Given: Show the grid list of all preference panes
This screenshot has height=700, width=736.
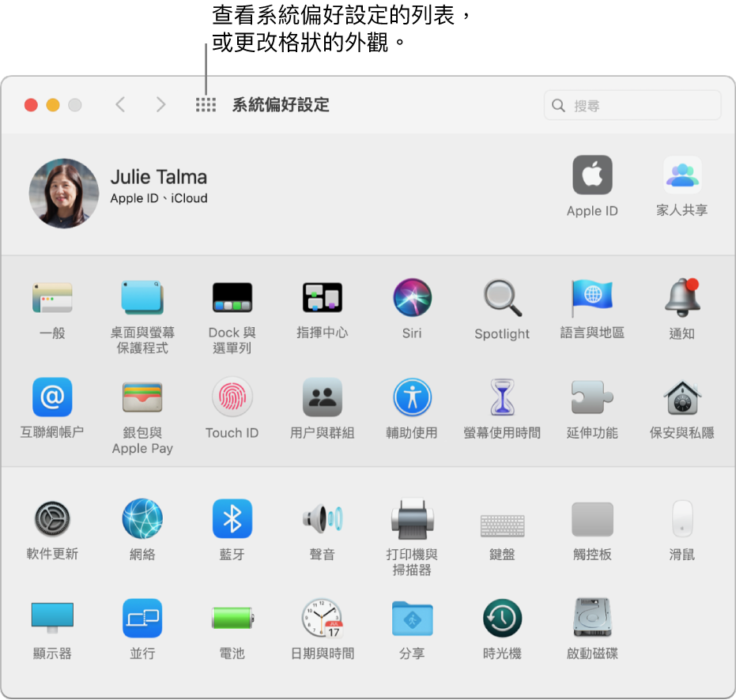Looking at the screenshot, I should pyautogui.click(x=206, y=103).
